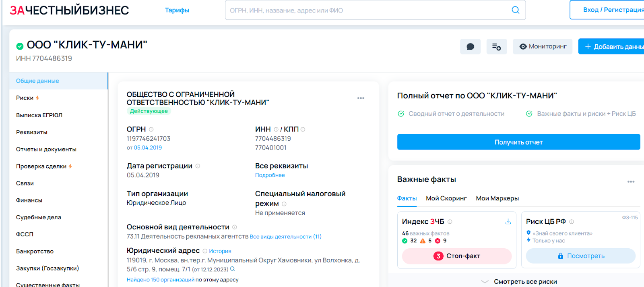Open three-dot menu in Важные факты
Screen dimensions: 644x287
click(631, 182)
